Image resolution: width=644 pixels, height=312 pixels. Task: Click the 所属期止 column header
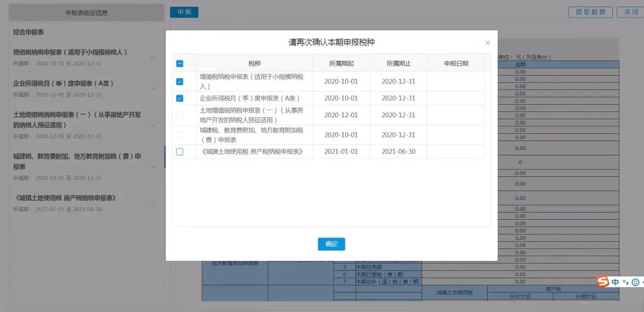(x=398, y=64)
